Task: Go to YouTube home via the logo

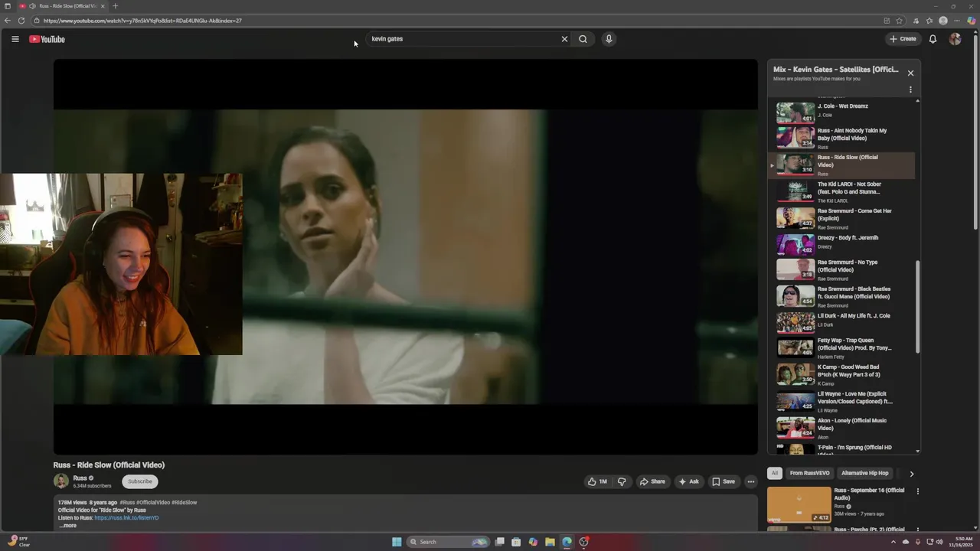Action: [47, 39]
